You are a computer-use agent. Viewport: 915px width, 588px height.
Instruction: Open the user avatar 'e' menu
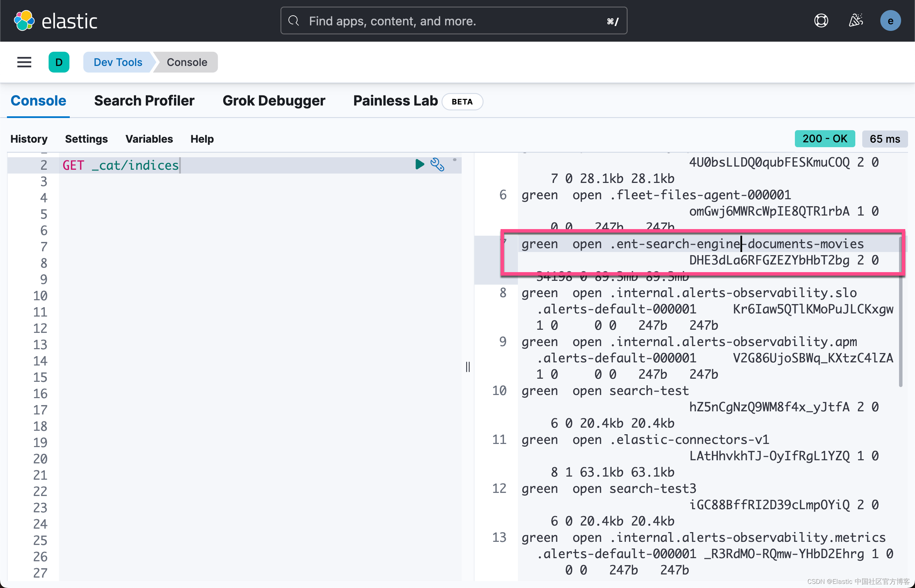pos(890,20)
